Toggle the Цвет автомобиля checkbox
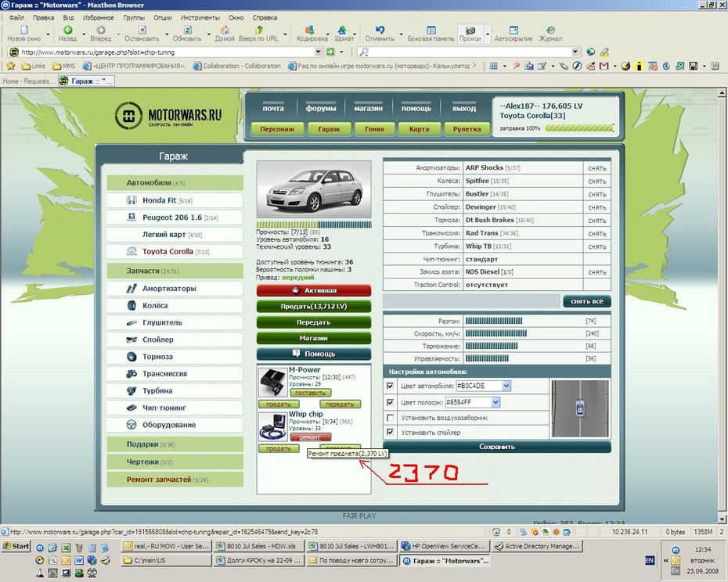 [391, 386]
